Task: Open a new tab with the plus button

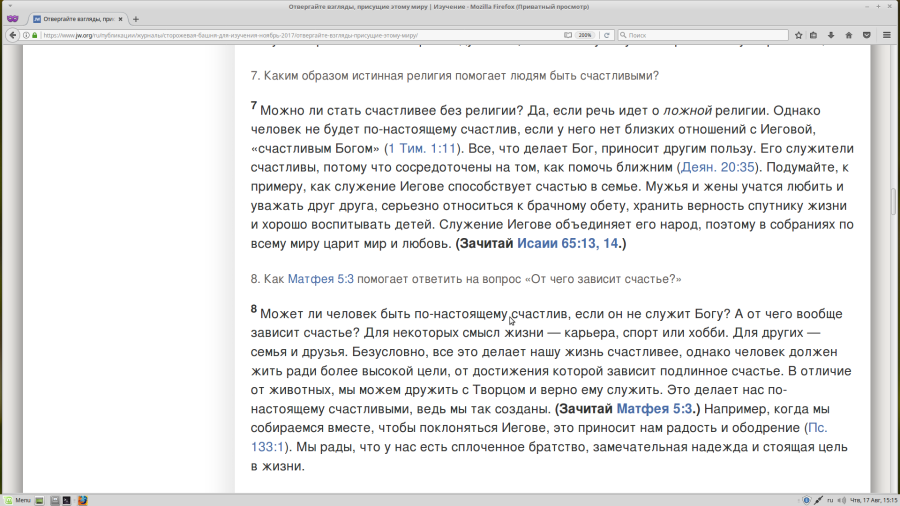Action: click(136, 19)
